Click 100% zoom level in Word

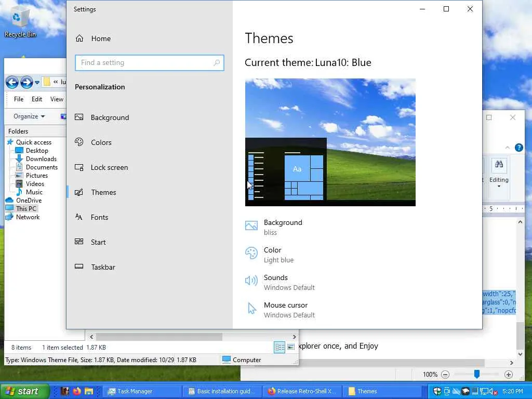click(x=430, y=375)
